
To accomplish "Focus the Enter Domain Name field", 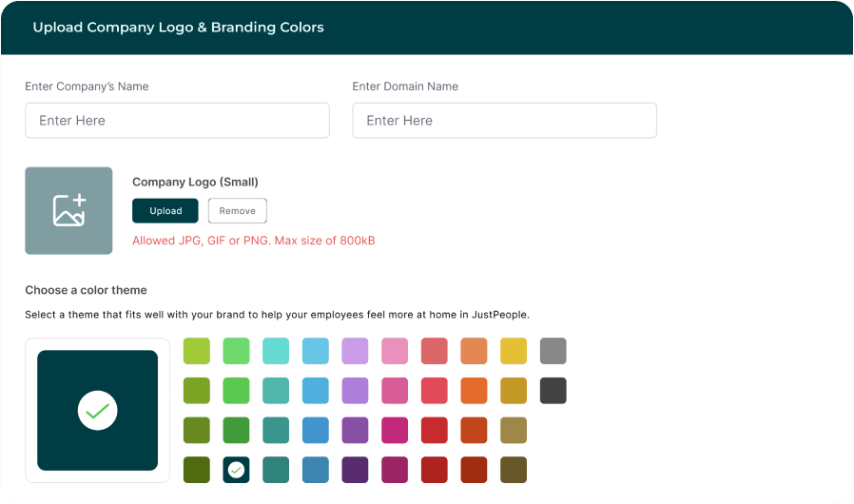I will coord(504,121).
